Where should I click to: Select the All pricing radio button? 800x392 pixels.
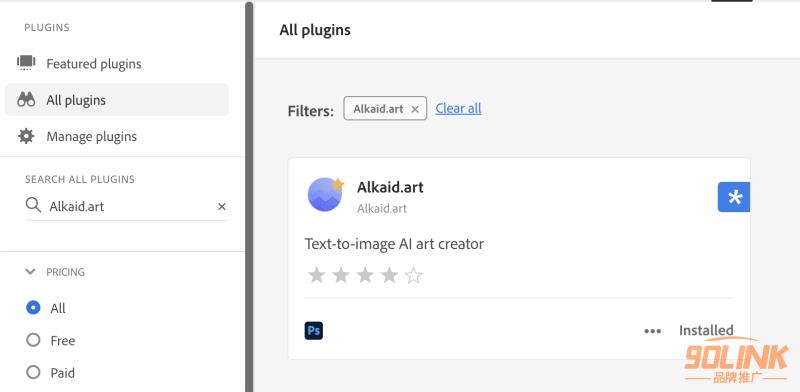33,308
